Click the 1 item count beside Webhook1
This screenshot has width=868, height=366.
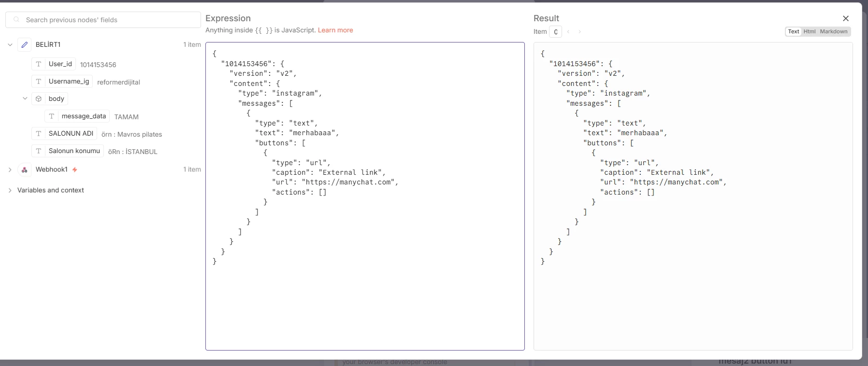point(192,169)
